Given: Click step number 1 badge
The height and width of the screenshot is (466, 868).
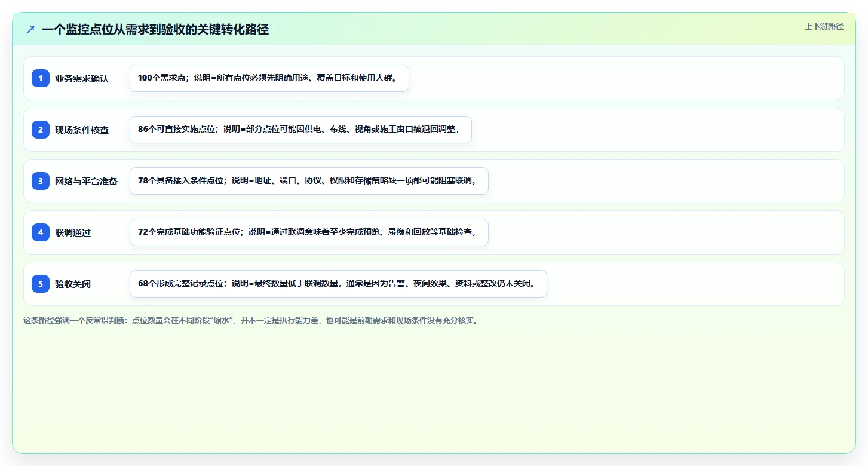Looking at the screenshot, I should [x=41, y=78].
